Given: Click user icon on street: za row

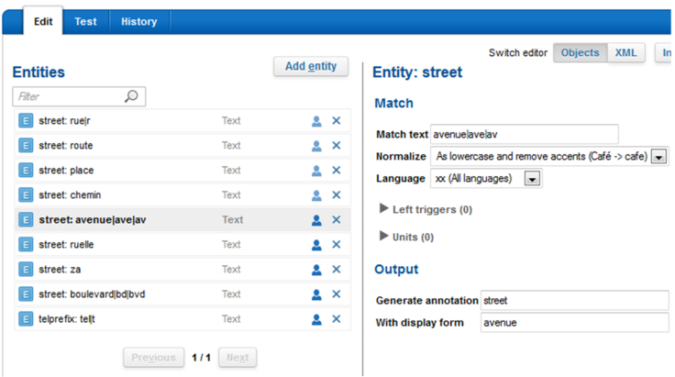Looking at the screenshot, I should click(316, 270).
